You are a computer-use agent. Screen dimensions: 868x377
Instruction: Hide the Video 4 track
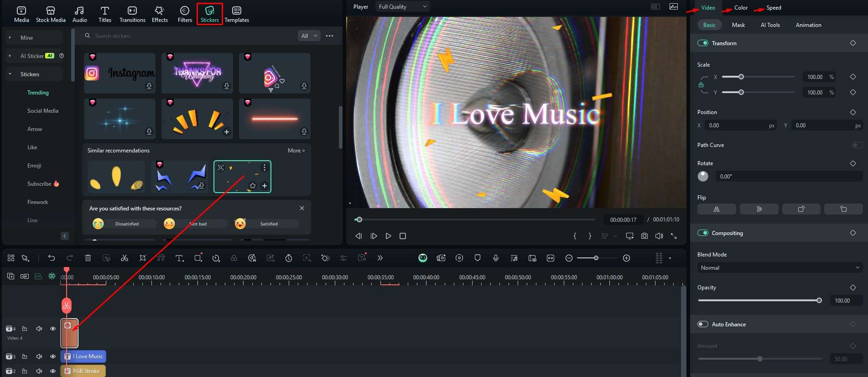pos(53,329)
